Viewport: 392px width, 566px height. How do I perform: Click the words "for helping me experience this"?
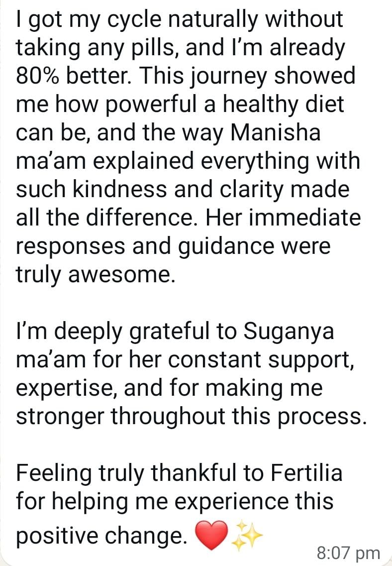point(175,502)
